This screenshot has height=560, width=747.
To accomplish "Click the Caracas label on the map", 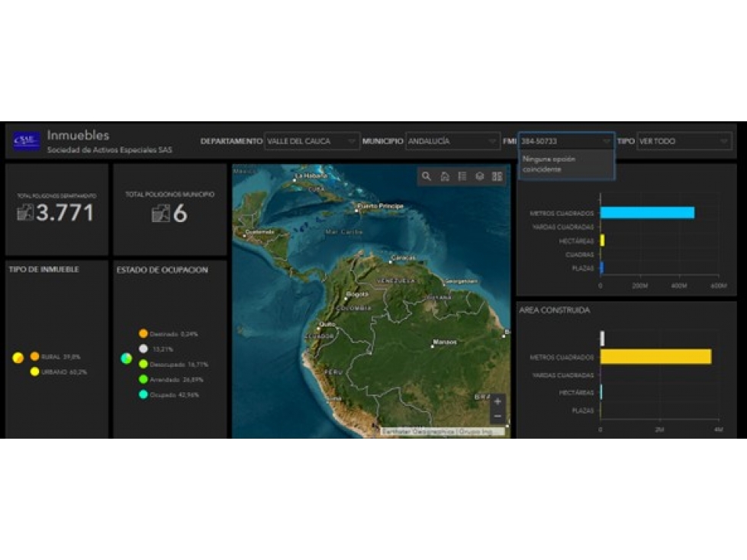I will pyautogui.click(x=403, y=258).
